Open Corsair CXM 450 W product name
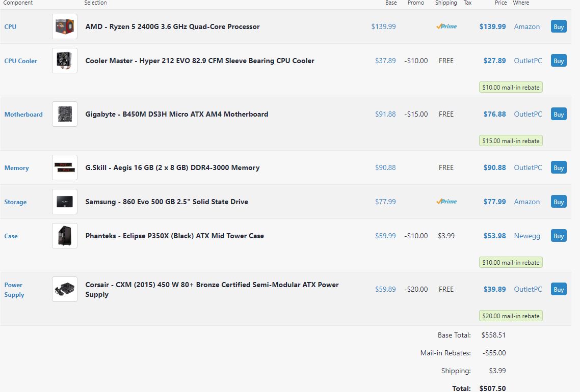580x392 pixels. pyautogui.click(x=212, y=289)
